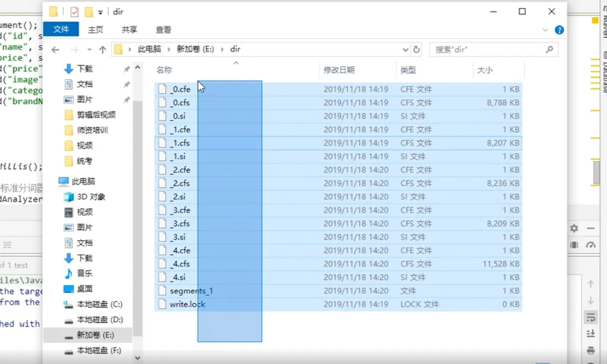607x364 pixels.
Task: Expand chevron after 新加卷 (E:) breadcrumb
Action: click(222, 49)
